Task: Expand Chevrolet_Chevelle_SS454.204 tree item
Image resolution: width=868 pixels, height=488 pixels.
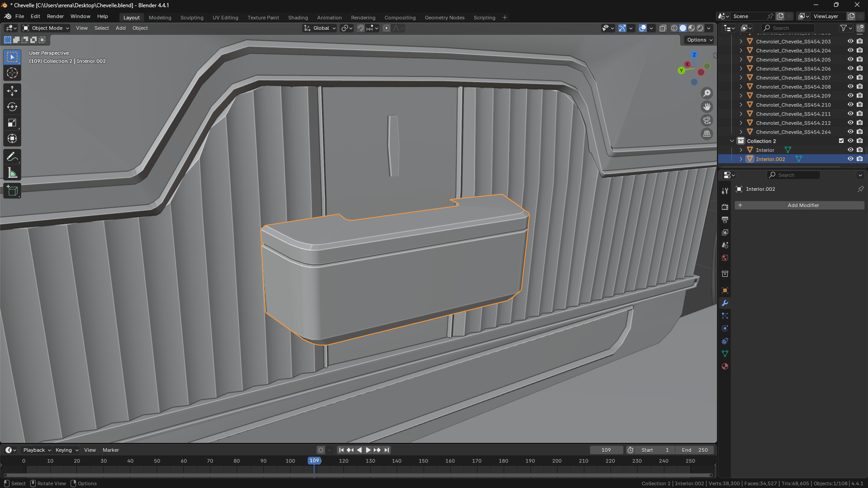Action: 741,50
